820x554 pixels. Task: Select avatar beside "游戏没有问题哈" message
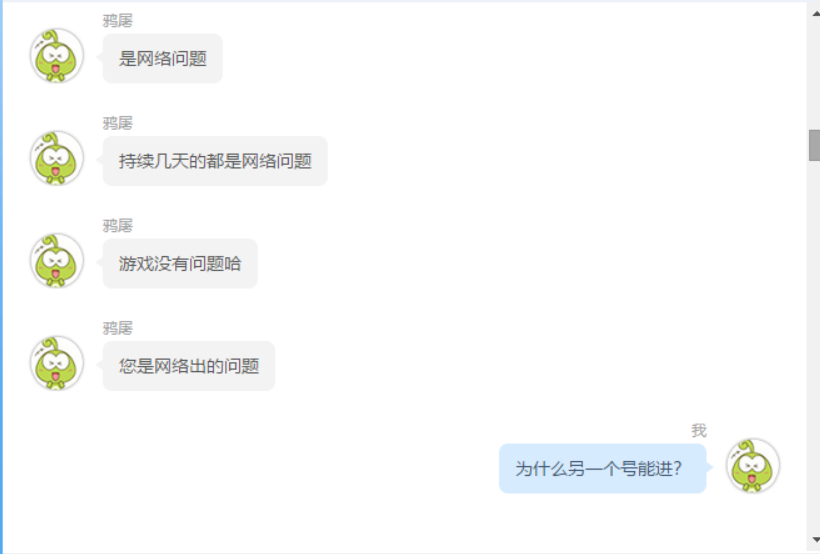tap(56, 261)
